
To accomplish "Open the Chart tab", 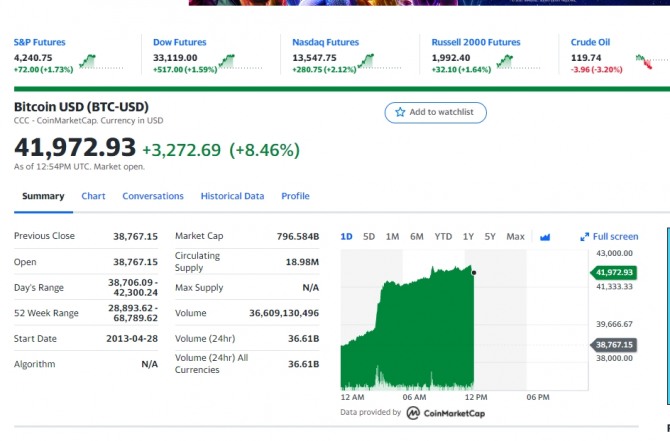I will click(93, 196).
